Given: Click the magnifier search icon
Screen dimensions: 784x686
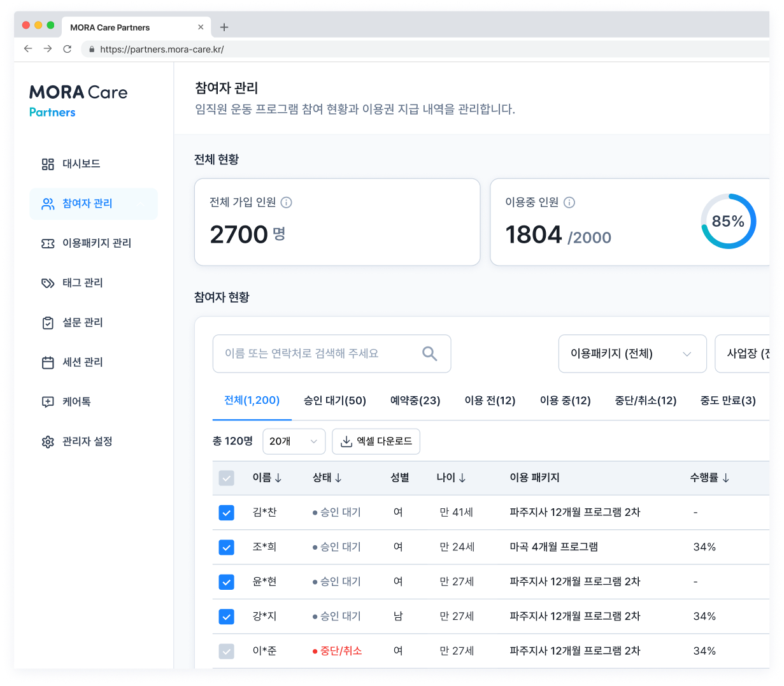Looking at the screenshot, I should tap(430, 354).
